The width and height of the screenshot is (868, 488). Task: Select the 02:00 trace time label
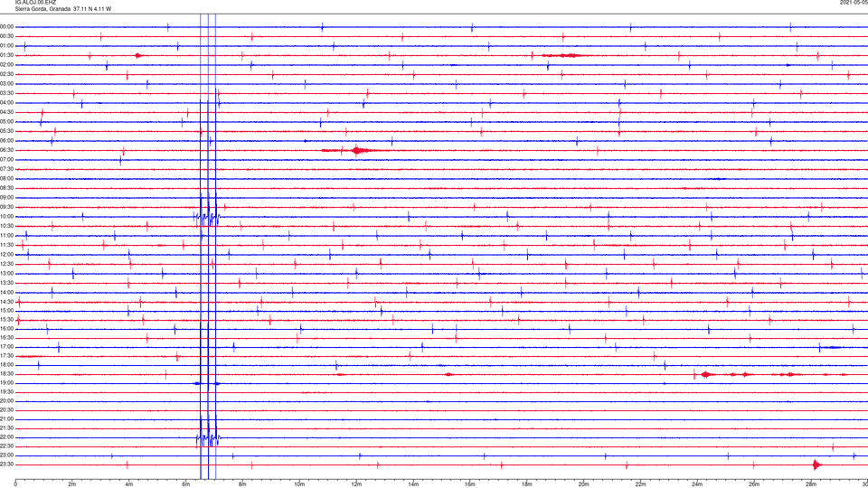click(7, 65)
